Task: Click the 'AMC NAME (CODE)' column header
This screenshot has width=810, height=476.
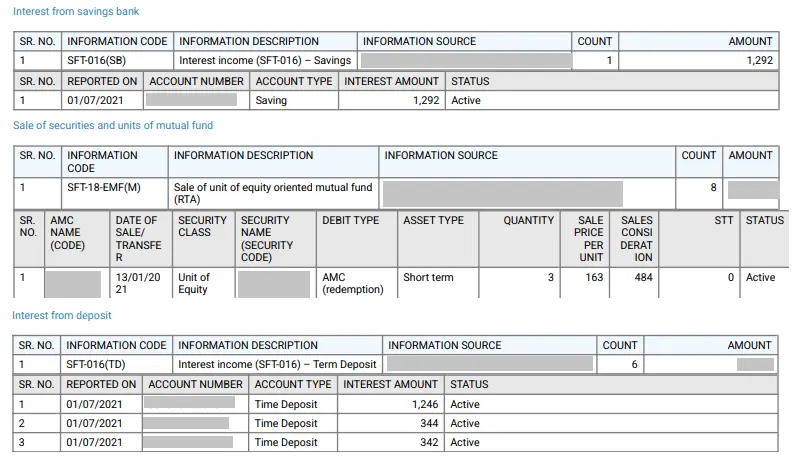Action: 68,233
